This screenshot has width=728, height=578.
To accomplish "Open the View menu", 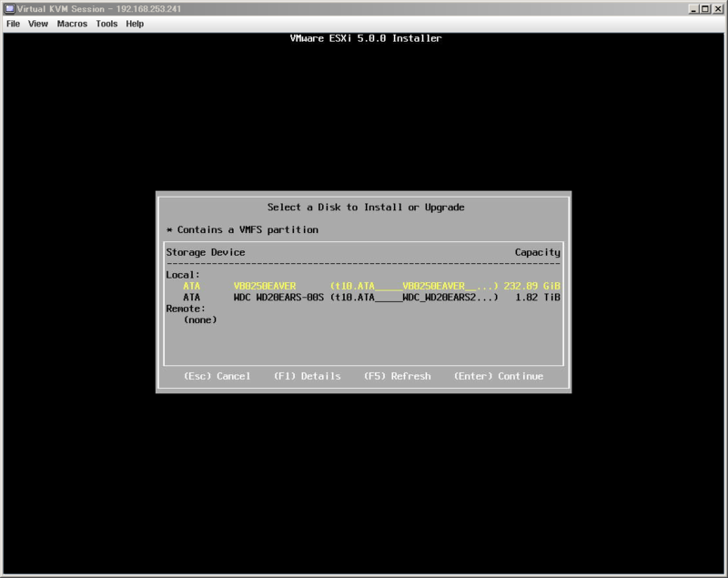I will 38,24.
